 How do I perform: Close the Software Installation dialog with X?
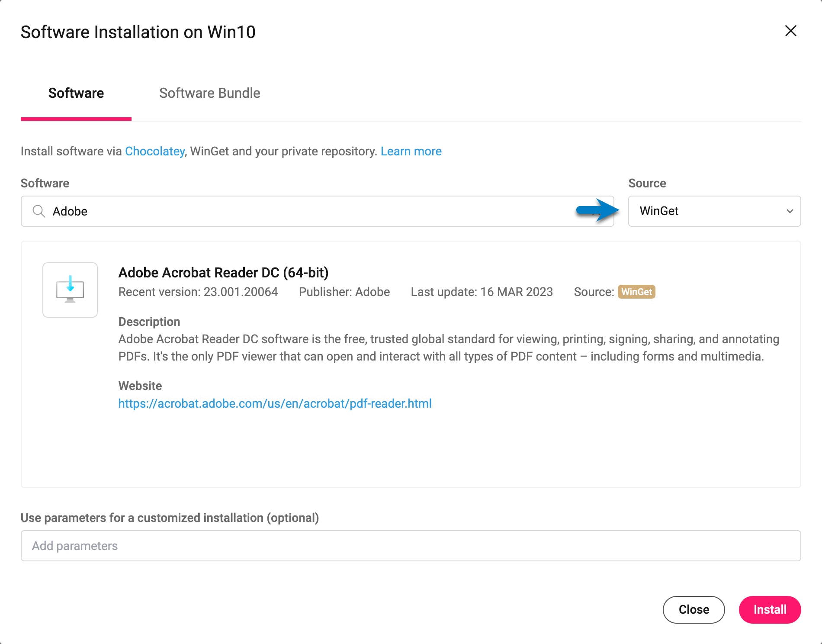click(790, 31)
